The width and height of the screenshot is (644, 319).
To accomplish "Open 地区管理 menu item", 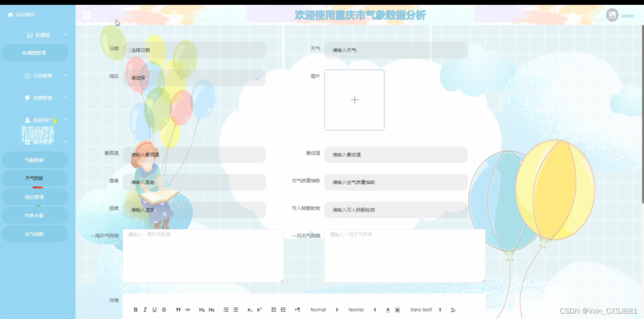I will point(35,197).
